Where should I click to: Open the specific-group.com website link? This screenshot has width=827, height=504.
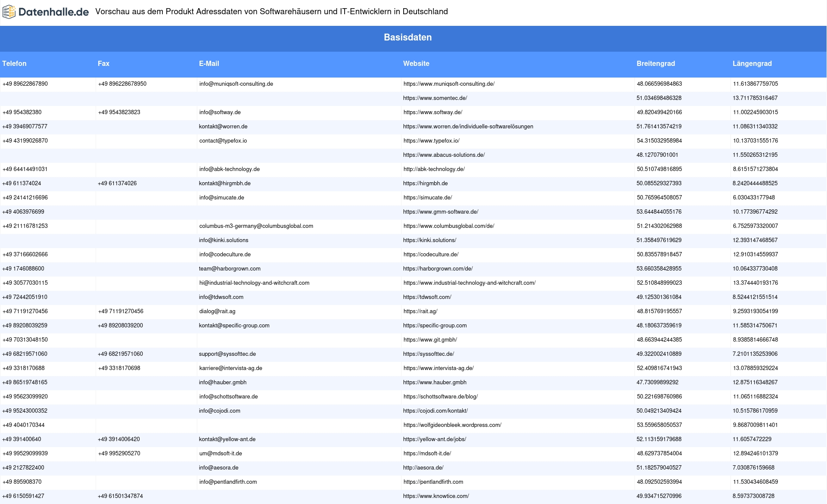pos(435,326)
